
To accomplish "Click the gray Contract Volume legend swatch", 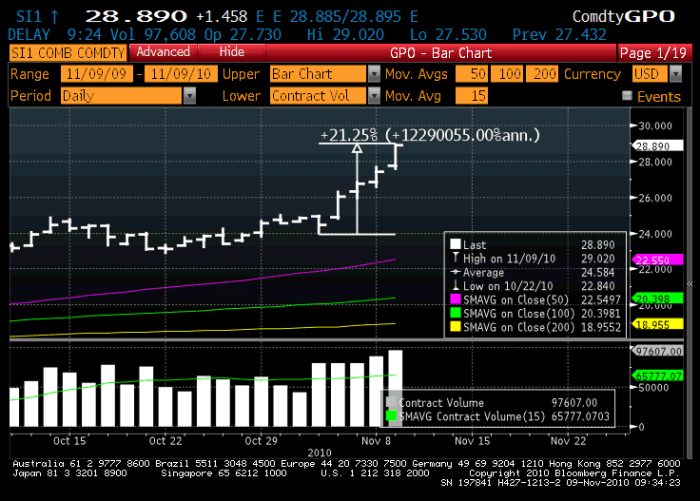I will 391,401.
